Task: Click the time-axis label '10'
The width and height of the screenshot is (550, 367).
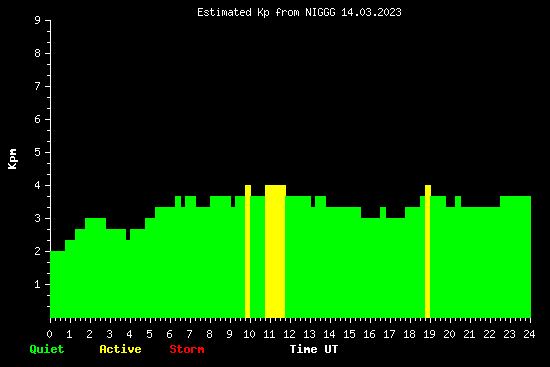Action: [249, 334]
